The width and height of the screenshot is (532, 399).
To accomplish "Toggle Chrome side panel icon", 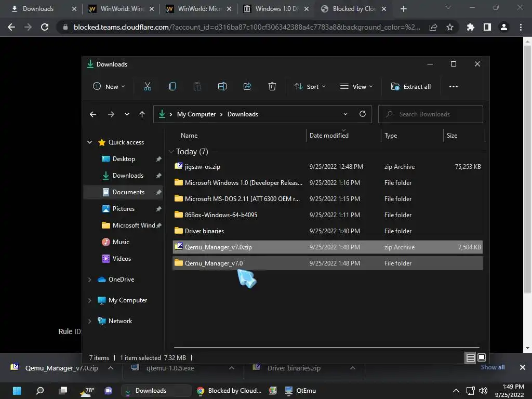I will 487,27.
